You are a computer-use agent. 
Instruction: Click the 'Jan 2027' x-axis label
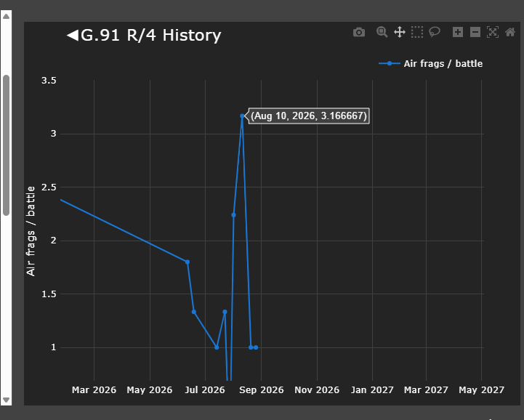point(372,390)
